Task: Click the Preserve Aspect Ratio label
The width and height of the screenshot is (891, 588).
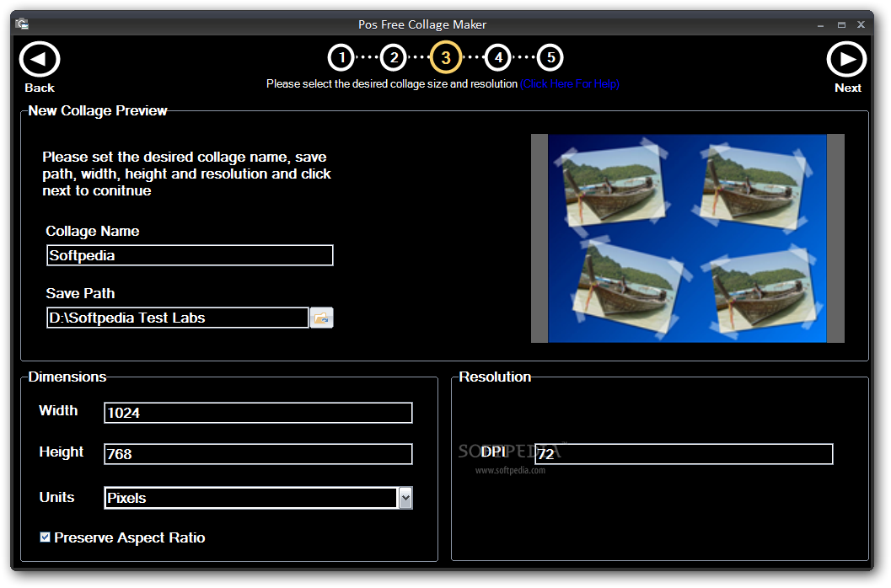Action: click(130, 537)
